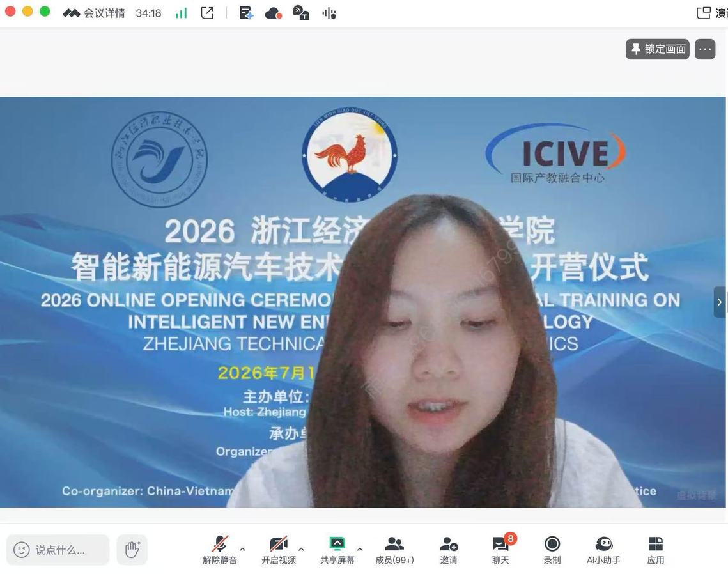This screenshot has width=728, height=574.
Task: Open the 会议详情 meeting details
Action: tap(94, 13)
